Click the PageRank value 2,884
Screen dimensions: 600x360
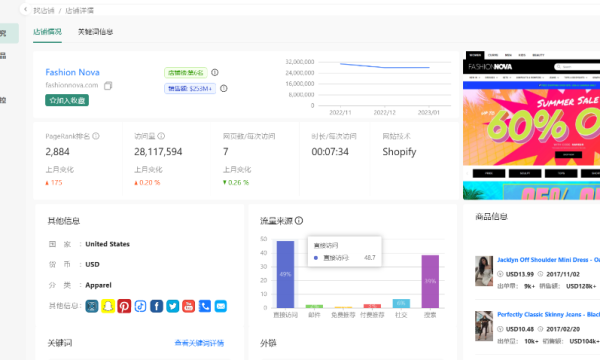57,152
